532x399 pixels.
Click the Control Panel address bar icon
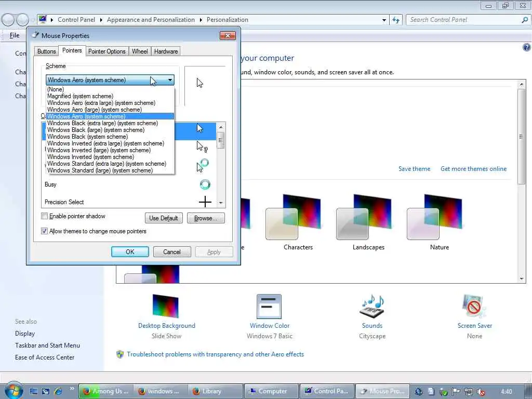click(43, 19)
